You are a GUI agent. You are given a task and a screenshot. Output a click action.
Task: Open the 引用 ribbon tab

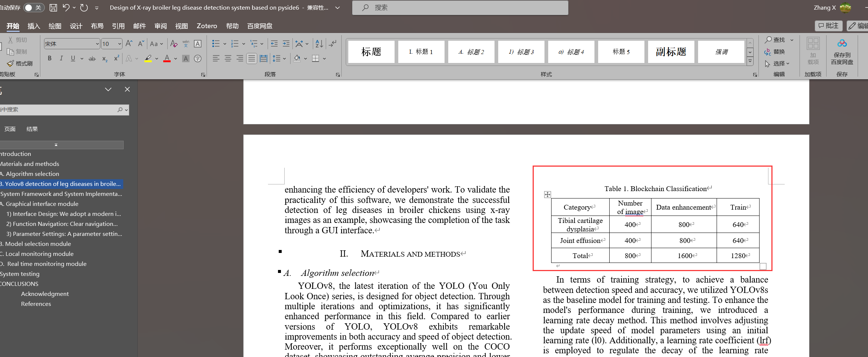(x=118, y=26)
